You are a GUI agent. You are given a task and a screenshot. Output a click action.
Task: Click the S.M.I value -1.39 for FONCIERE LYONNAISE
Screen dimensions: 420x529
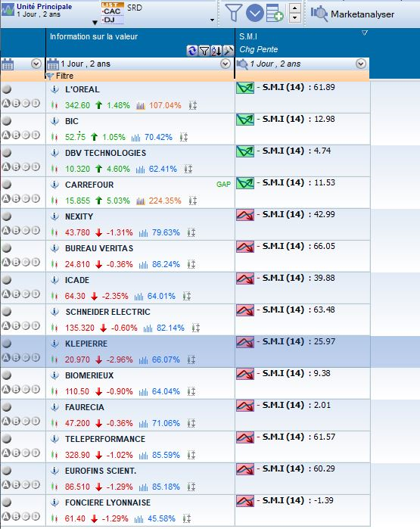coord(324,500)
